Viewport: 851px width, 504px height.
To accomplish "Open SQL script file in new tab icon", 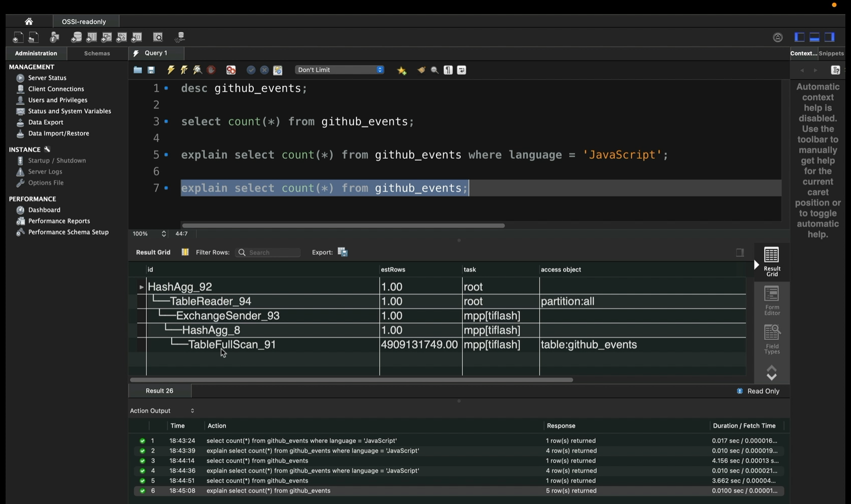I will tap(34, 37).
